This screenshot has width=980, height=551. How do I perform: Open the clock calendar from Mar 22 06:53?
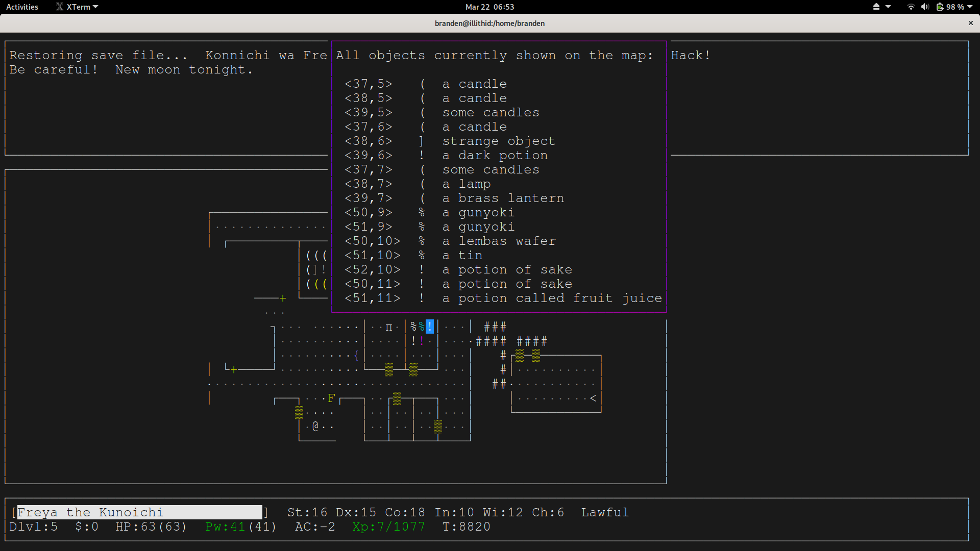click(489, 7)
